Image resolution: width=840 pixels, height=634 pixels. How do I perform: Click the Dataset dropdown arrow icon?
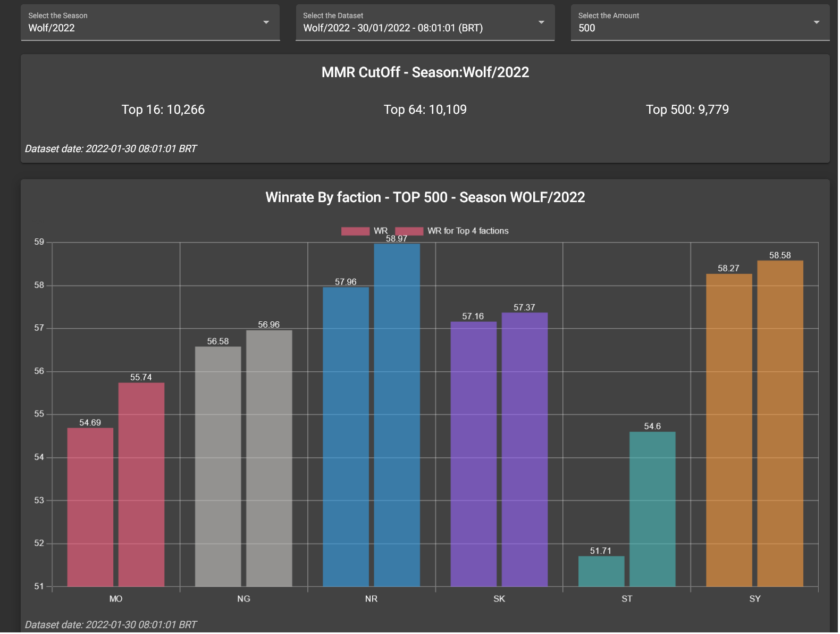(x=541, y=22)
